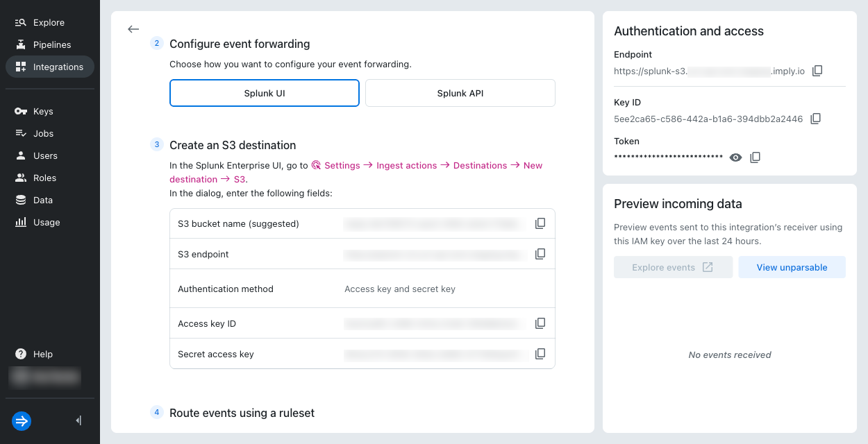Click the Users person icon
The width and height of the screenshot is (868, 444).
(21, 155)
